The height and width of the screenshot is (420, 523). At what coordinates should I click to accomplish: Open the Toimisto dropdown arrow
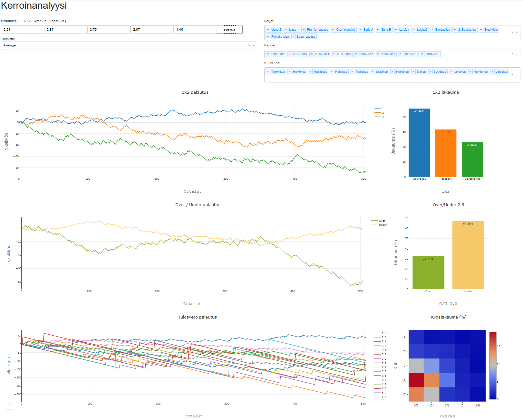click(x=254, y=46)
